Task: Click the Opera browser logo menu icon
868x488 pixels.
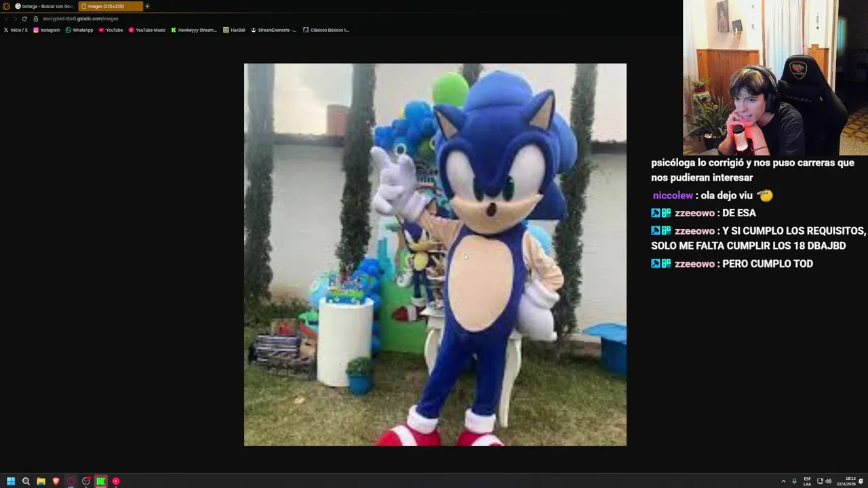Action: coord(6,6)
